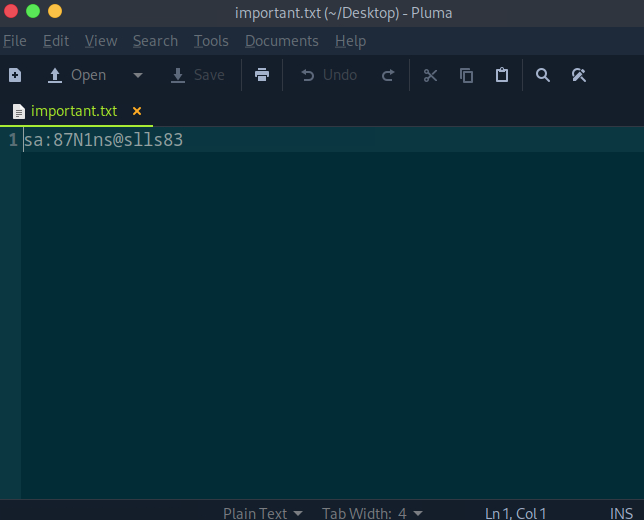Expand the recent files arrow beside Open
Image resolution: width=644 pixels, height=520 pixels.
pyautogui.click(x=138, y=75)
